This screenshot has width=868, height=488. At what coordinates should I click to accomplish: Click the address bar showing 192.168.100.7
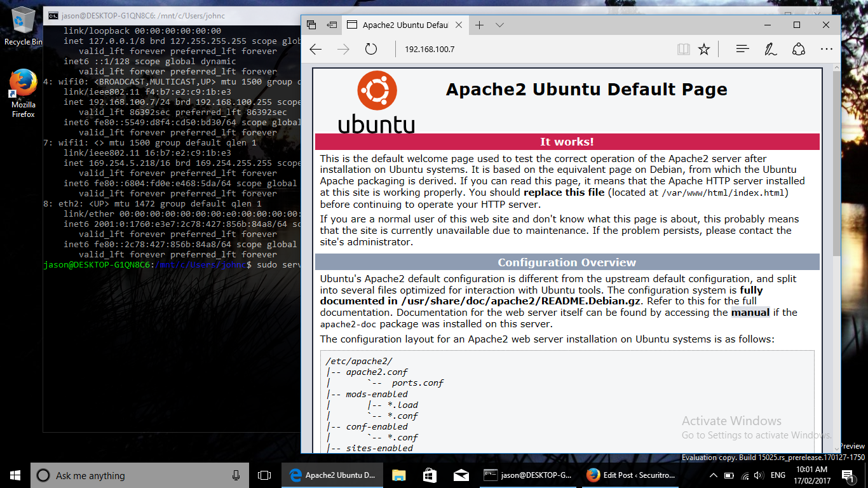tap(534, 50)
